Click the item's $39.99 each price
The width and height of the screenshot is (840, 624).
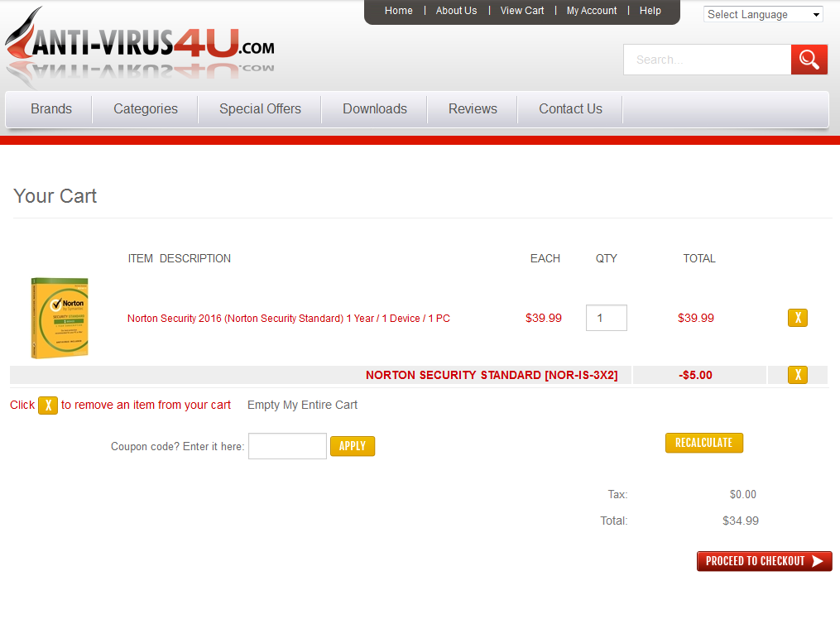coord(543,318)
